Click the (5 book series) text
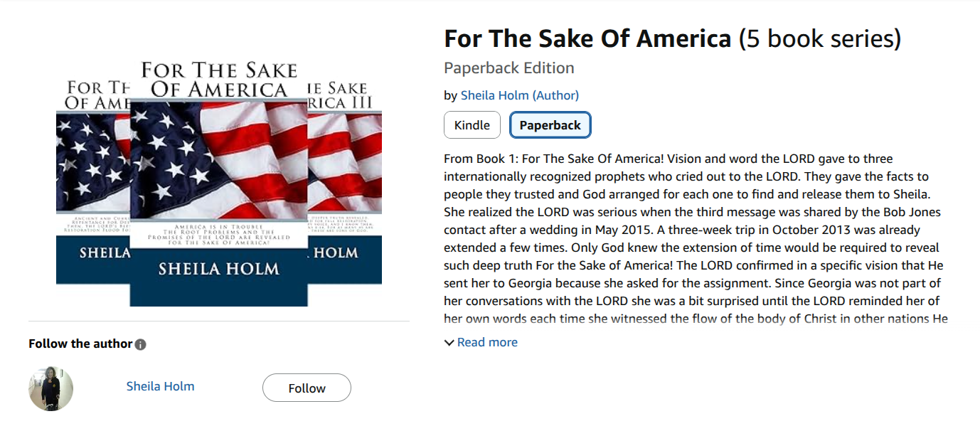 pos(819,38)
